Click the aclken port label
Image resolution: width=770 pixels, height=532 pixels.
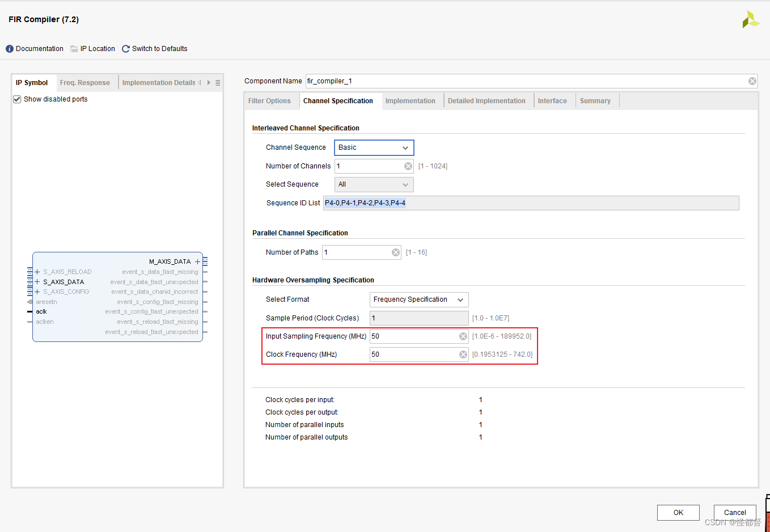45,322
